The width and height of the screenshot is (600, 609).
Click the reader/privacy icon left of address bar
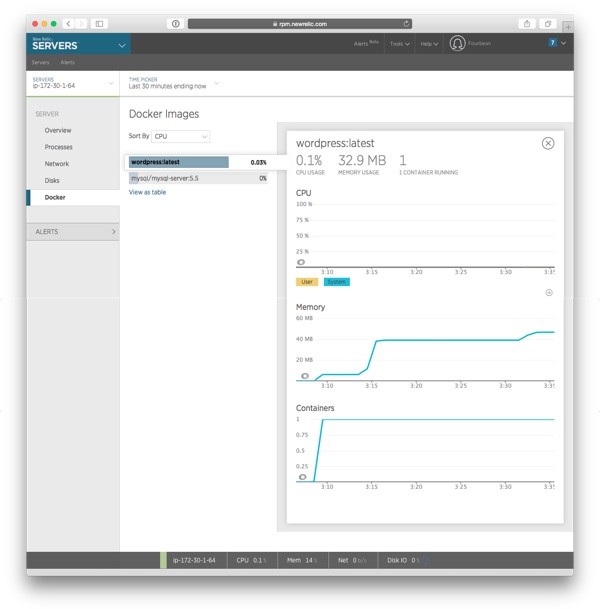[x=176, y=24]
